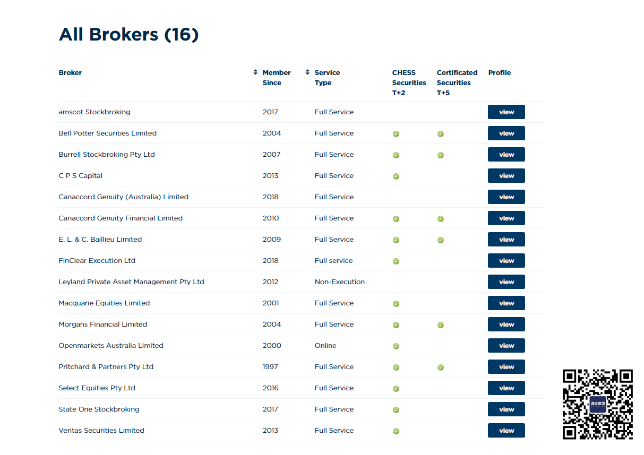This screenshot has width=644, height=455.
Task: Open the FinClear Execution Ltd link
Action: coord(97,261)
